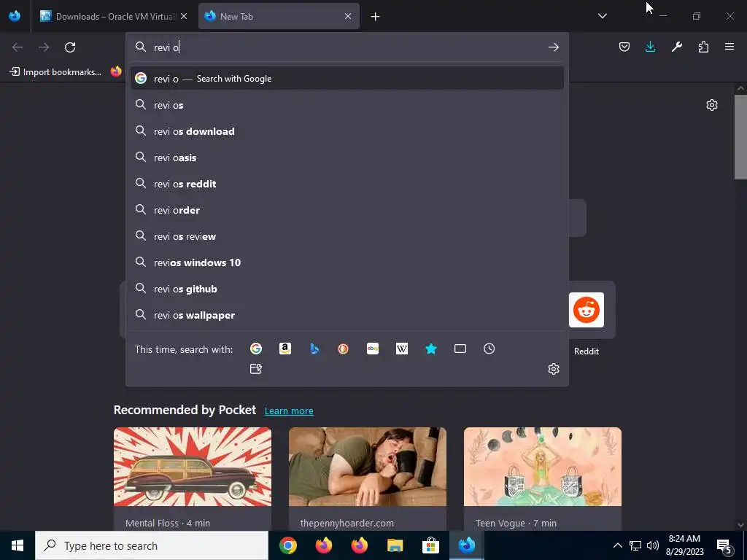The height and width of the screenshot is (560, 747).
Task: Search this time with Wikipedia
Action: pos(402,349)
